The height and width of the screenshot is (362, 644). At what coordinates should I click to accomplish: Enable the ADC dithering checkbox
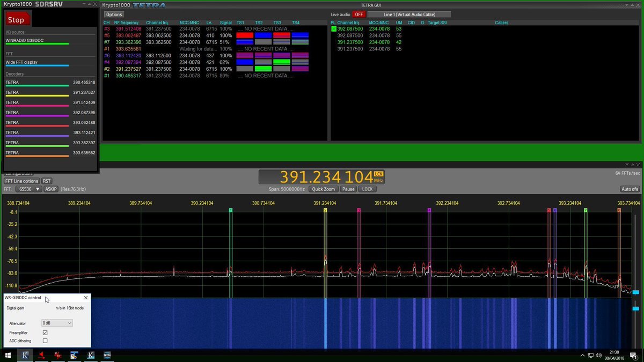(45, 340)
